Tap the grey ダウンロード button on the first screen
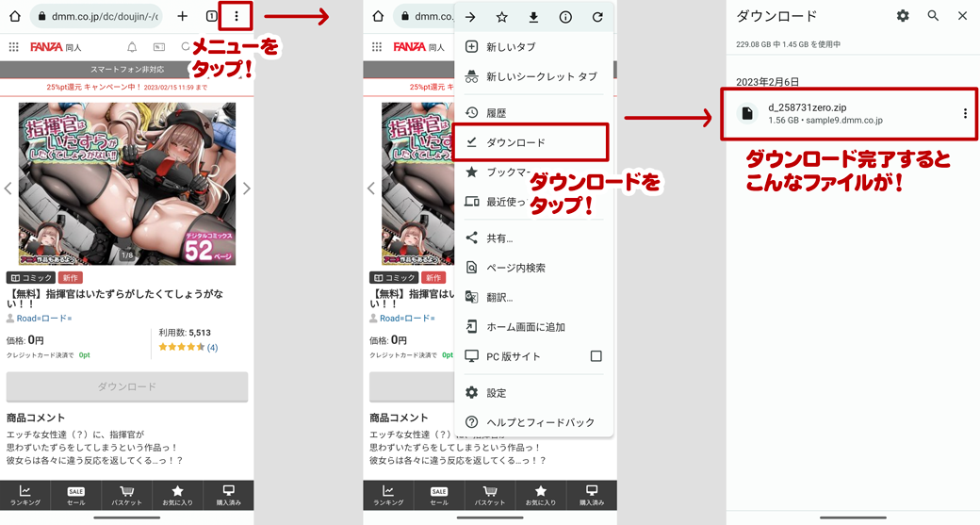 coord(127,386)
